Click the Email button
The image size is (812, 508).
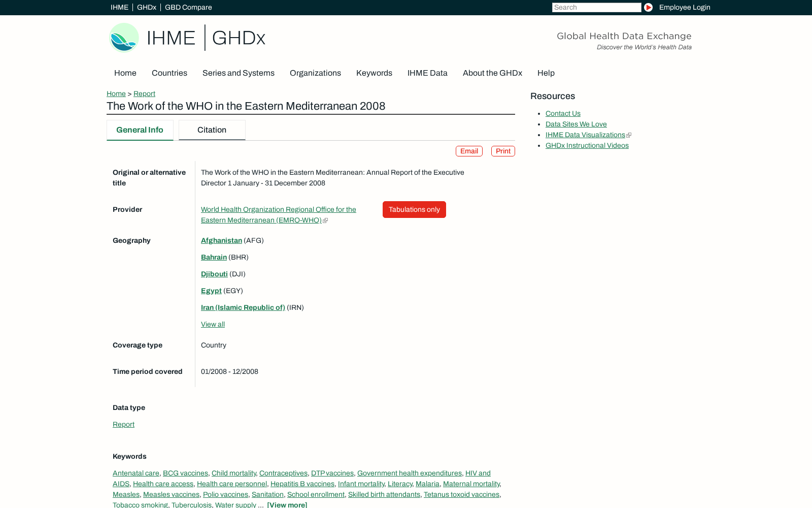tap(469, 151)
